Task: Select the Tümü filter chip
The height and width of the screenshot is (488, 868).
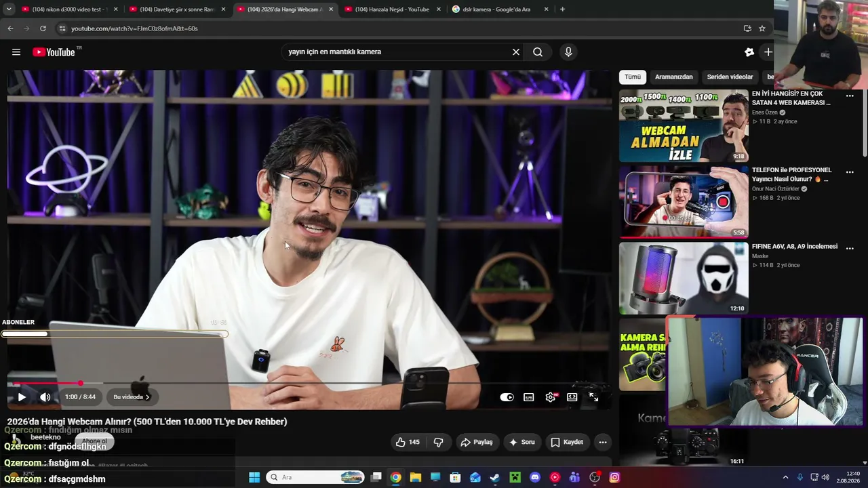Action: (633, 77)
